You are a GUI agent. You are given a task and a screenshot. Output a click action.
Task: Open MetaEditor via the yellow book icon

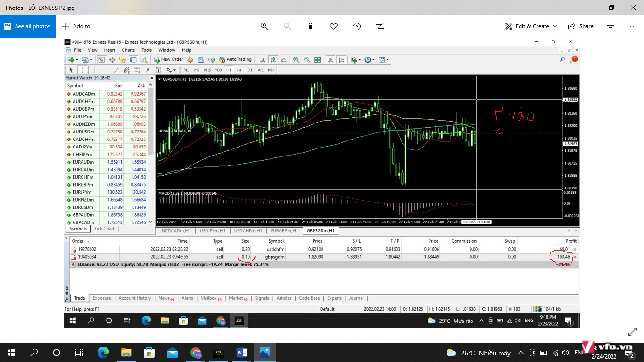(x=190, y=60)
